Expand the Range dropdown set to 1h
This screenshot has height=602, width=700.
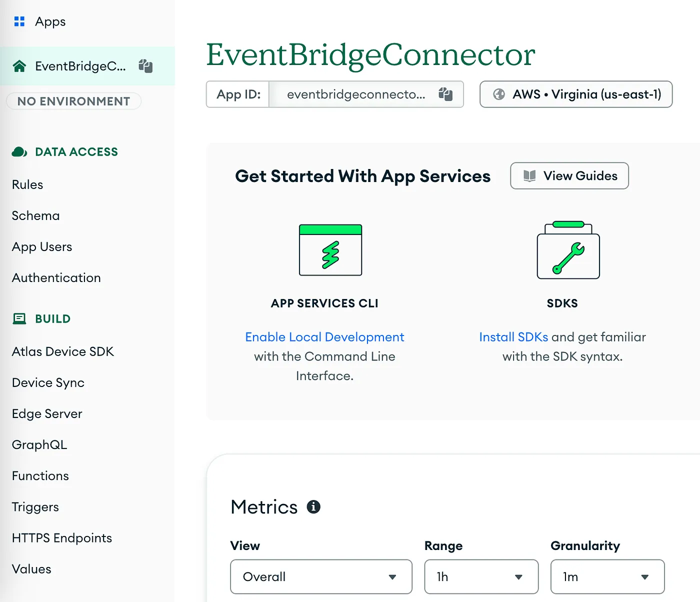tap(481, 576)
